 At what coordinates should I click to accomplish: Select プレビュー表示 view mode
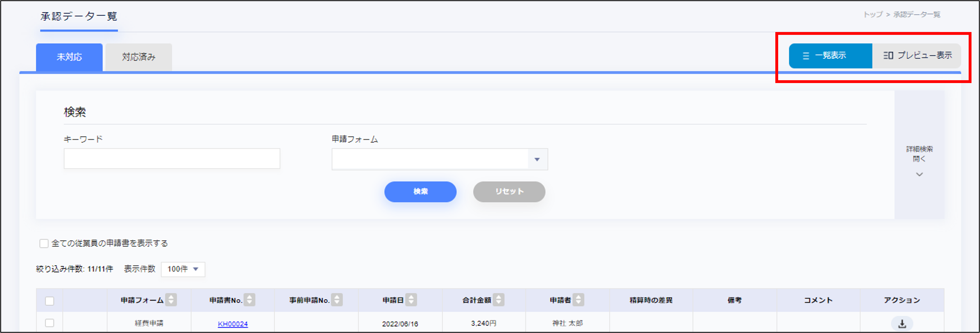click(916, 56)
